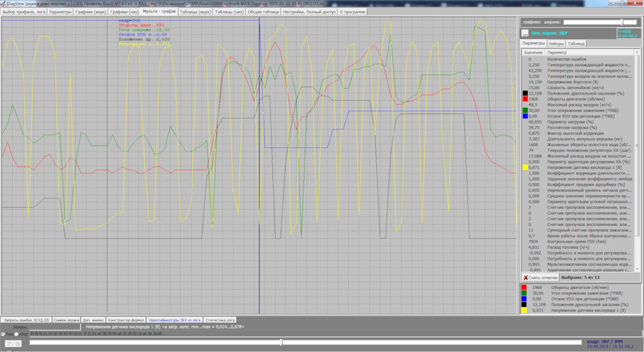Open the 'Конструктор формул' tab
Viewport: 644px width, 352px height.
click(x=125, y=320)
